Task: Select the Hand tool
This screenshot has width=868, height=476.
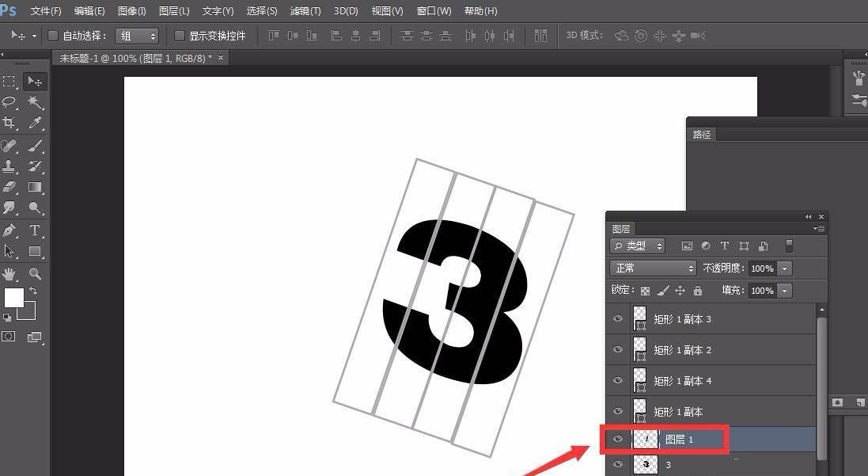Action: pos(9,273)
